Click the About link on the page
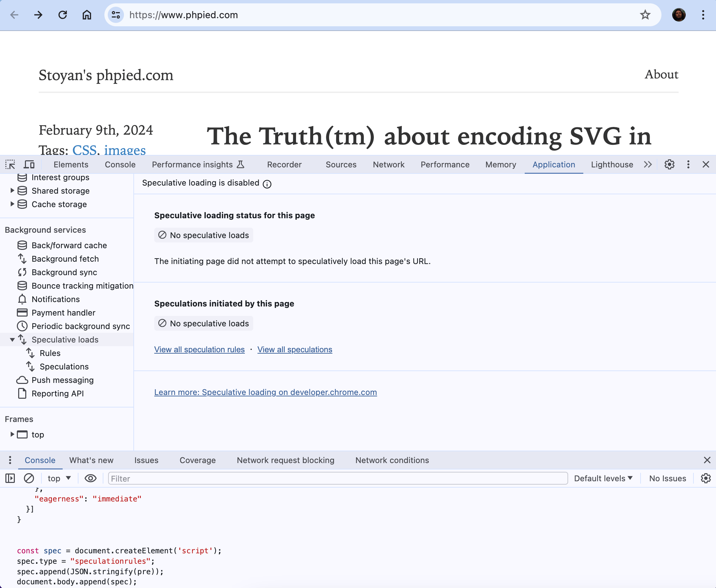The width and height of the screenshot is (716, 588). pos(661,74)
